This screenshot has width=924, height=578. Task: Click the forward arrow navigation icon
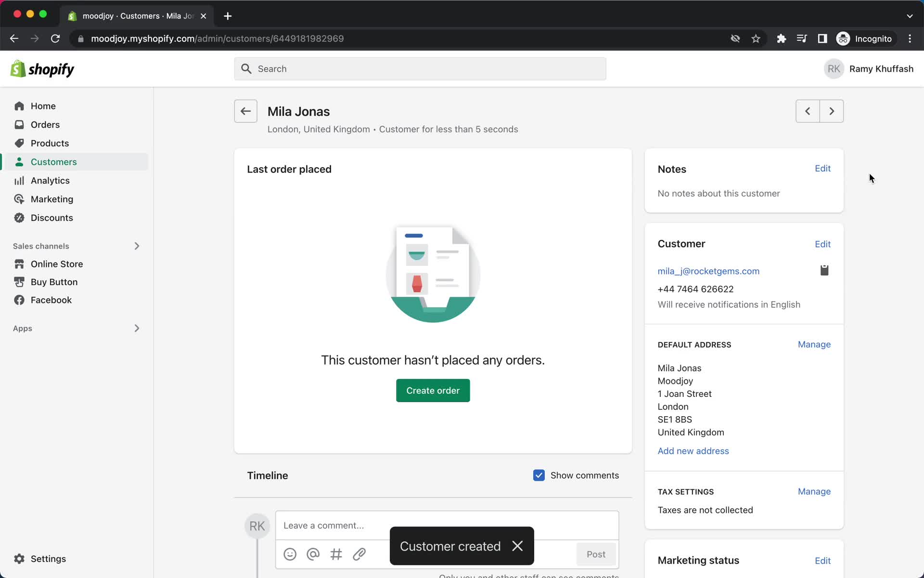coord(832,111)
